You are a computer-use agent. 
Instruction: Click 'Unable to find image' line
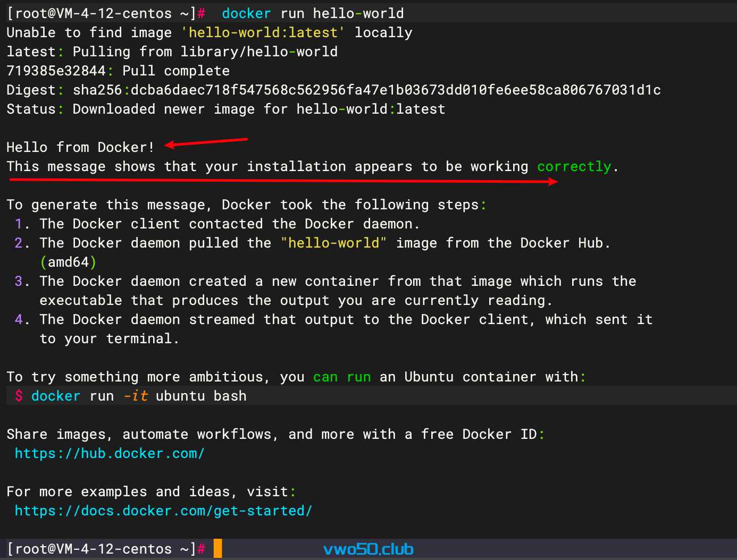pyautogui.click(x=210, y=32)
